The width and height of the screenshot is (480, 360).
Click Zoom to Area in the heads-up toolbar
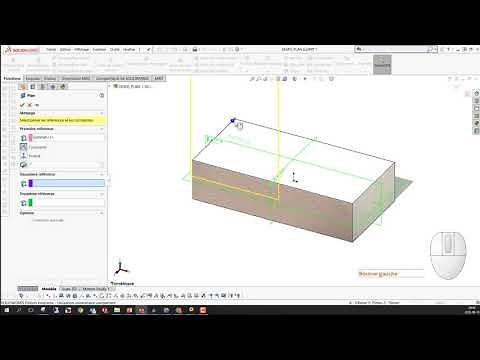[259, 79]
